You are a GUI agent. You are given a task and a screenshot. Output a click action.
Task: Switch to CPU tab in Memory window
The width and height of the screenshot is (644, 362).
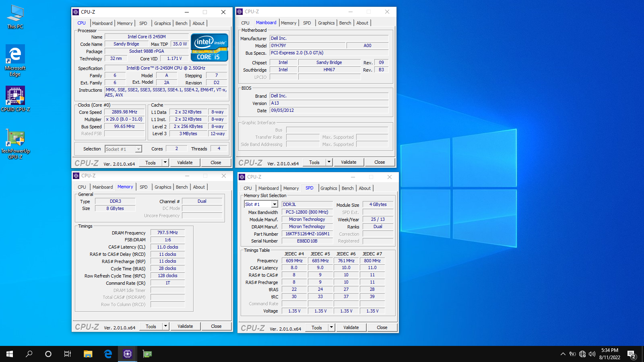[82, 187]
